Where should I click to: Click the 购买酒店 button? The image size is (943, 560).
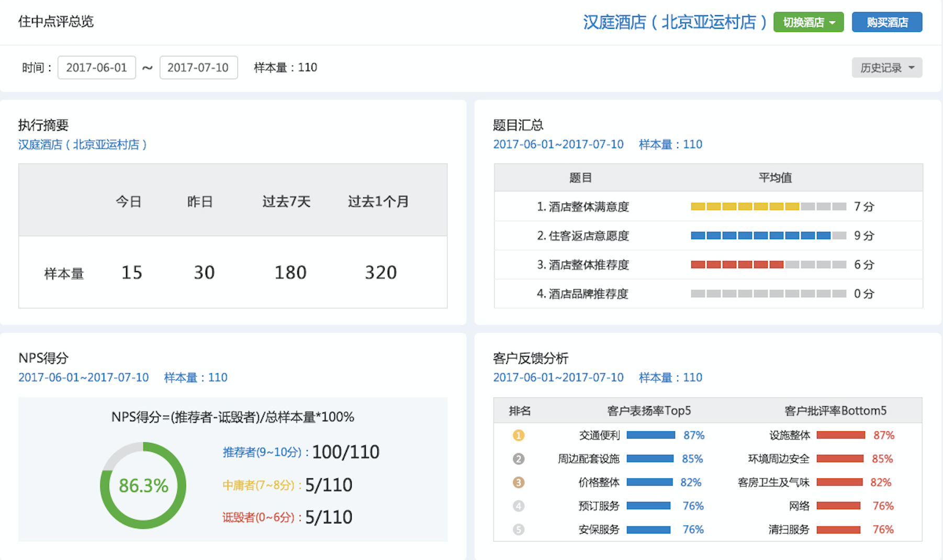tap(887, 22)
